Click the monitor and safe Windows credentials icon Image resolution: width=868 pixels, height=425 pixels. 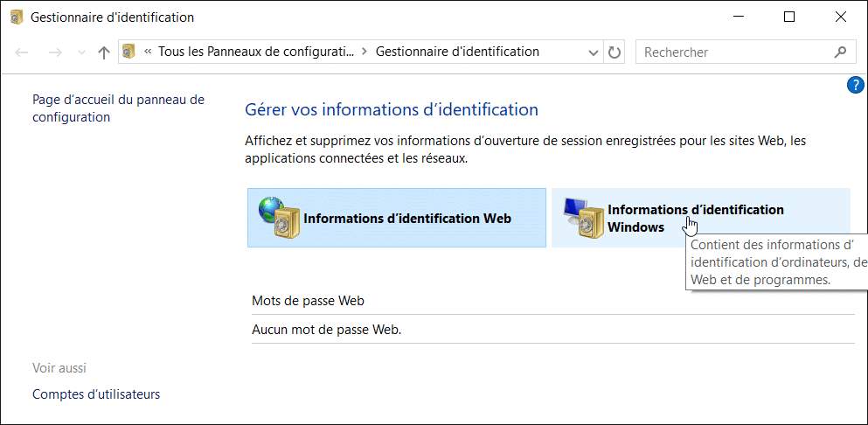pos(583,217)
